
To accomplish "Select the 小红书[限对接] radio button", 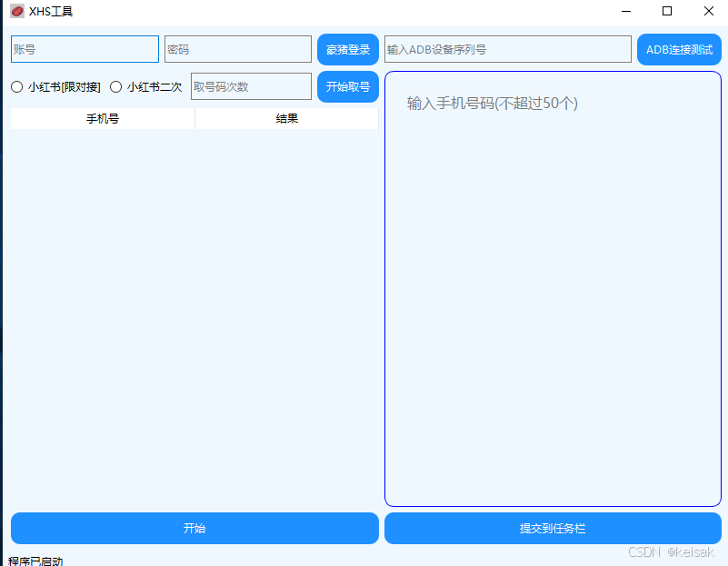I will coord(15,86).
